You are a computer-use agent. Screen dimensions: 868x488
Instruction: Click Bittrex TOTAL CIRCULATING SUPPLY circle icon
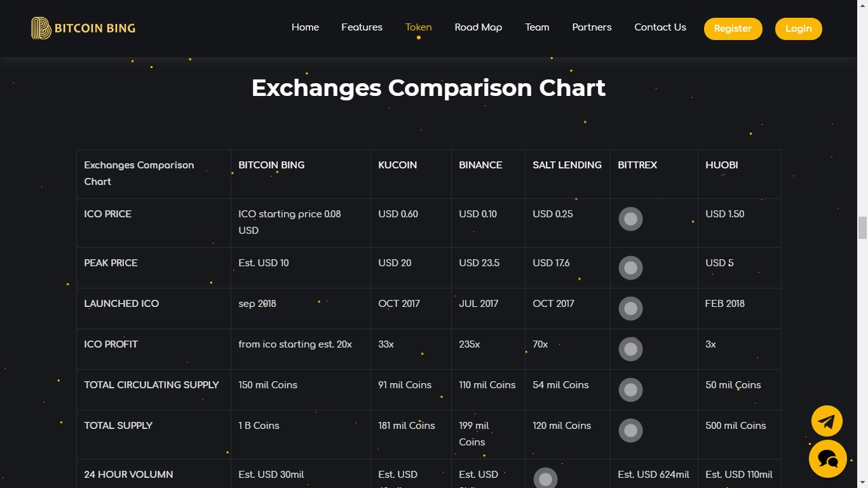point(630,390)
